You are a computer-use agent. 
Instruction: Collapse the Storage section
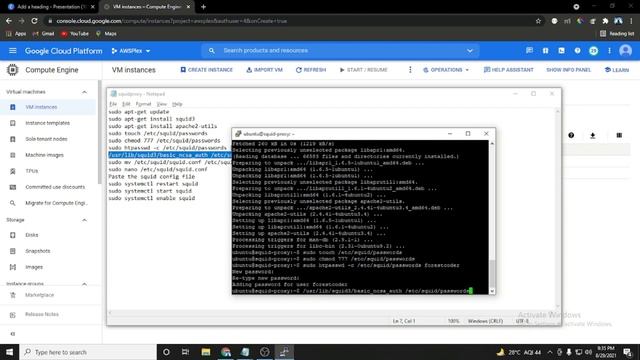pyautogui.click(x=84, y=220)
